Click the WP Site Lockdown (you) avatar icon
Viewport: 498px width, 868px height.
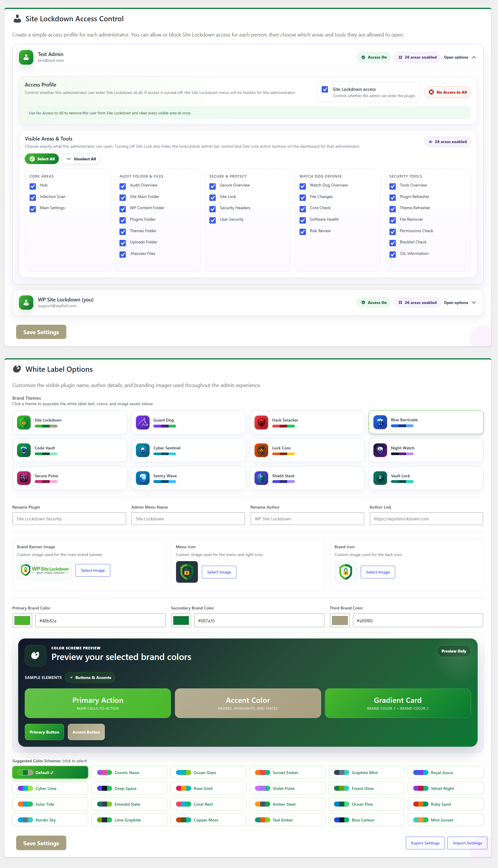26,303
